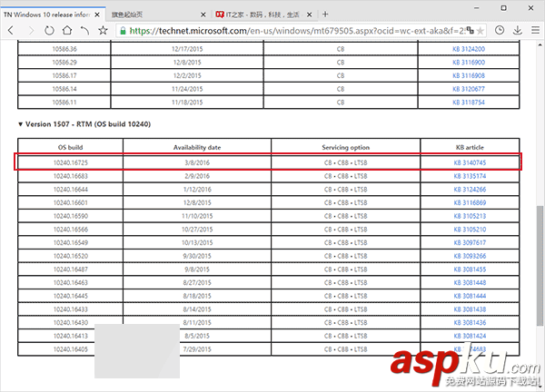Open KB 3093266 article link

tap(470, 256)
